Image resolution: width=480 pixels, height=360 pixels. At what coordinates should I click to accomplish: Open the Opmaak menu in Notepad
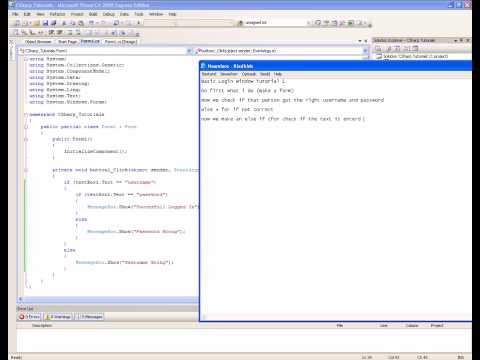pos(249,74)
